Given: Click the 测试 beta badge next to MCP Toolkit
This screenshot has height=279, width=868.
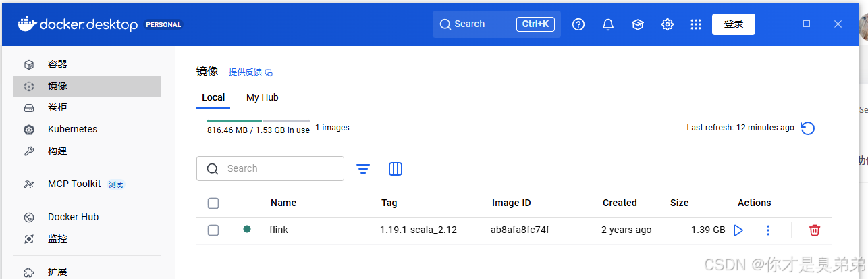Looking at the screenshot, I should point(116,184).
